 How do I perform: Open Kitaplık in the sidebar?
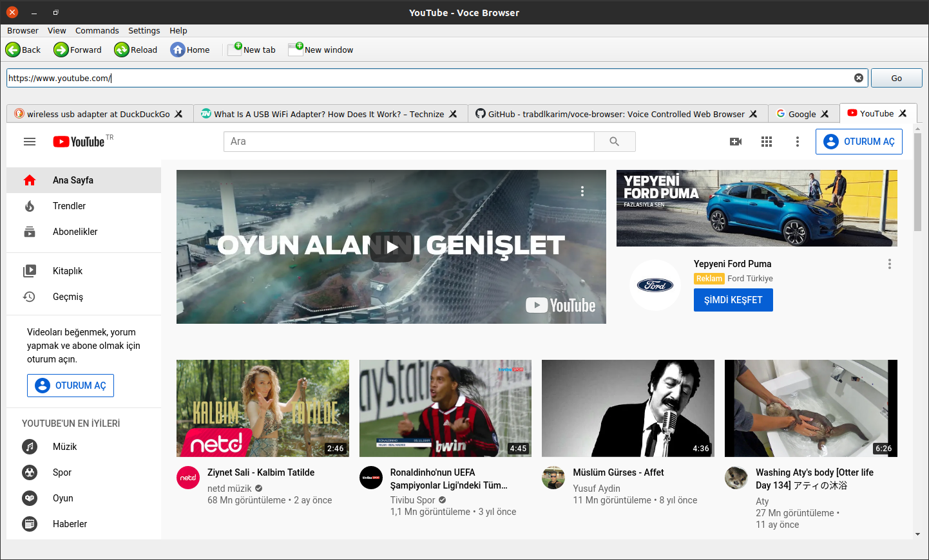point(84,271)
